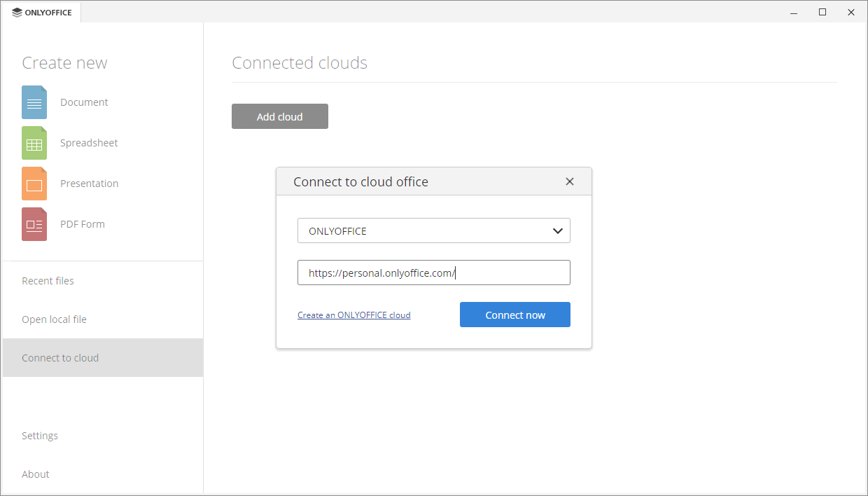Click the Add cloud button
The width and height of the screenshot is (868, 496).
click(280, 116)
